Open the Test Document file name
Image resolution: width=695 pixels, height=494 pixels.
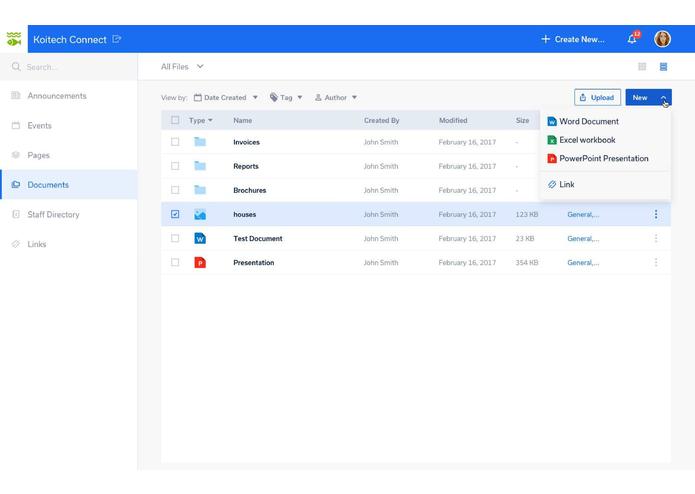coord(258,238)
